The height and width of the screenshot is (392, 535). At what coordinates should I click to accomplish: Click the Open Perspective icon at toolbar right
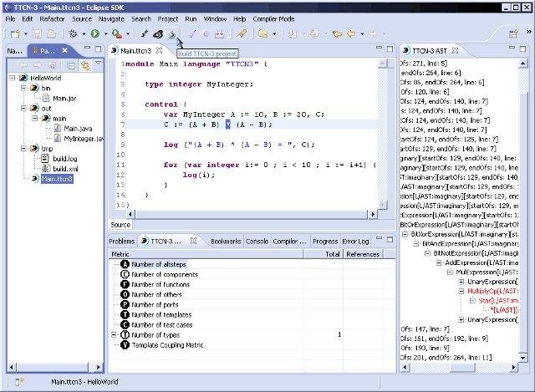click(x=513, y=33)
